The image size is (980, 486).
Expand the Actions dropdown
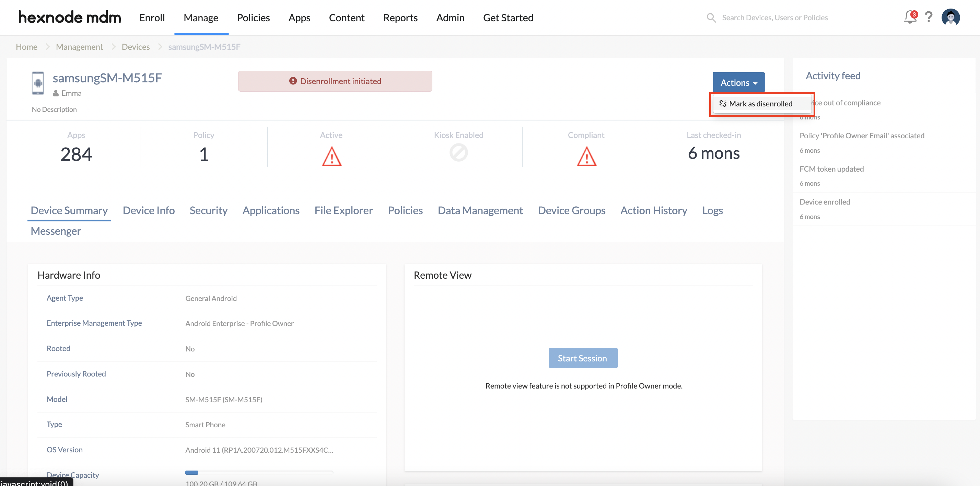739,82
